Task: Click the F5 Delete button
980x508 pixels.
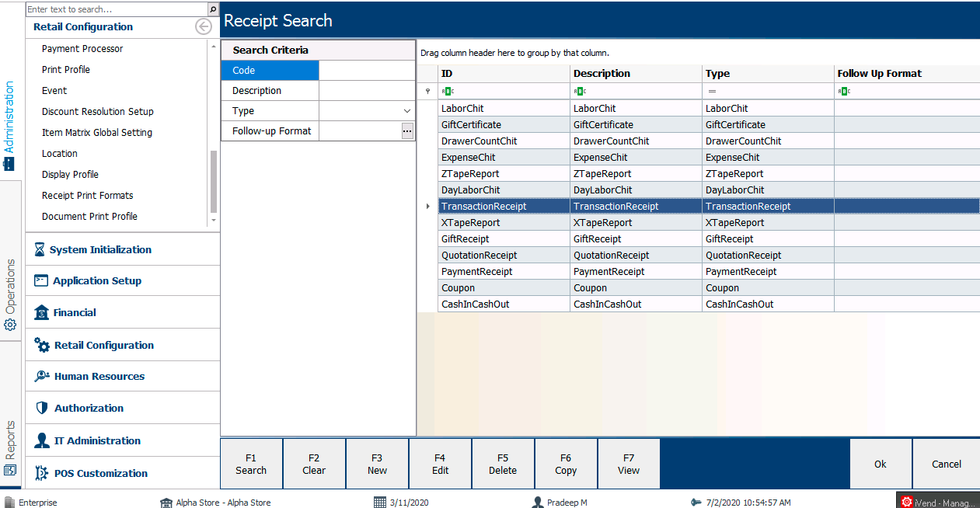Action: pyautogui.click(x=503, y=464)
